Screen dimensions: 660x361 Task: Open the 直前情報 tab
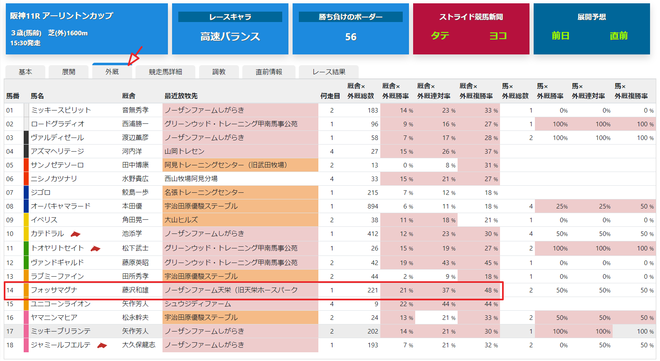269,72
